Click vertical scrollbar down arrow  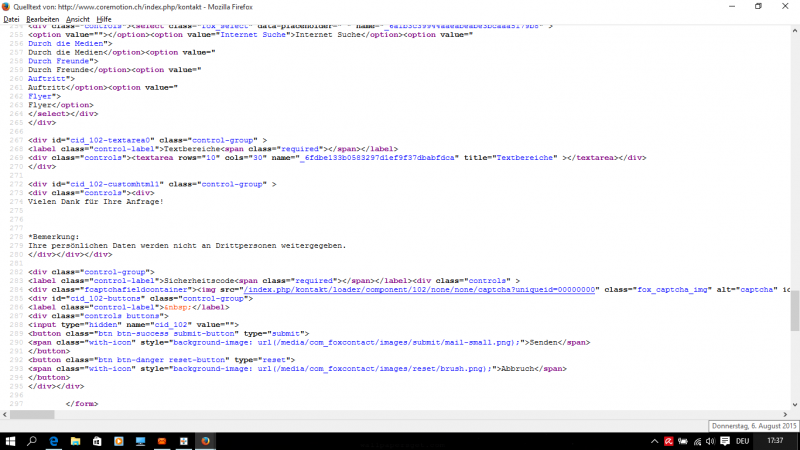pyautogui.click(x=795, y=405)
